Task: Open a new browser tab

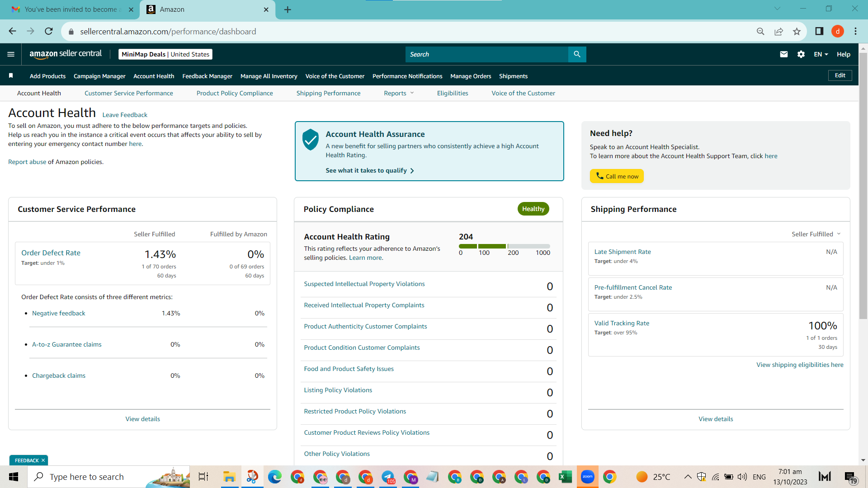Action: pyautogui.click(x=288, y=9)
